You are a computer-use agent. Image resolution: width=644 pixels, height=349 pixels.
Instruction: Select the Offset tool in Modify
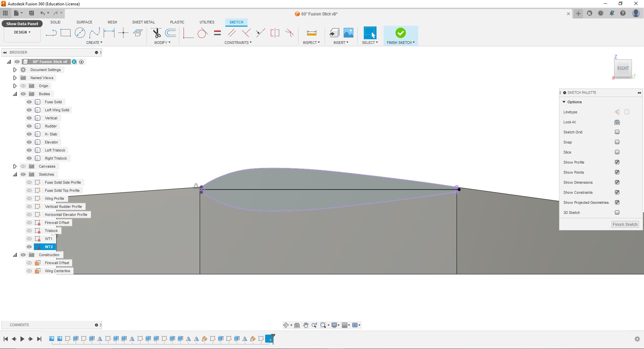coord(171,33)
